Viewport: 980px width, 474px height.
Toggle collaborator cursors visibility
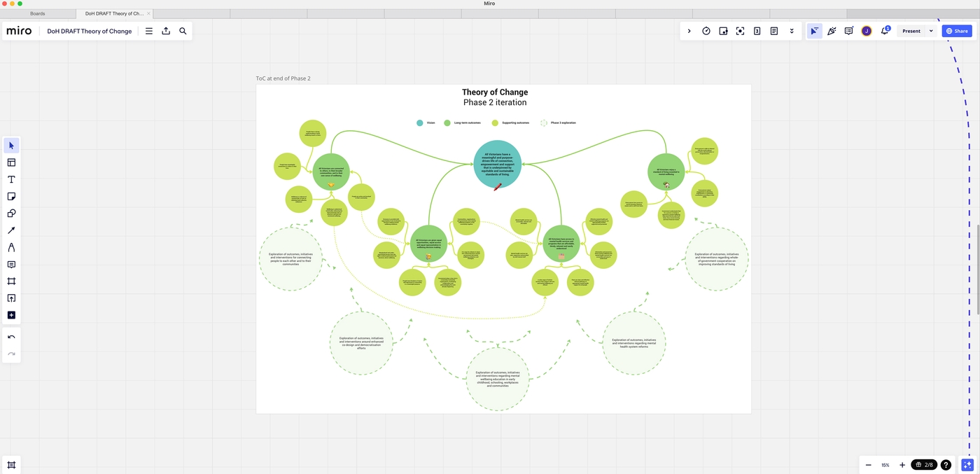click(x=814, y=31)
